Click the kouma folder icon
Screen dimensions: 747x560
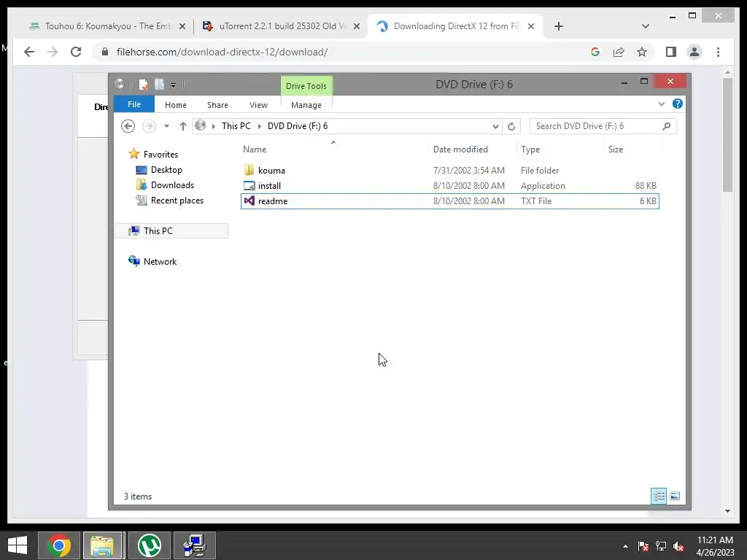click(249, 170)
